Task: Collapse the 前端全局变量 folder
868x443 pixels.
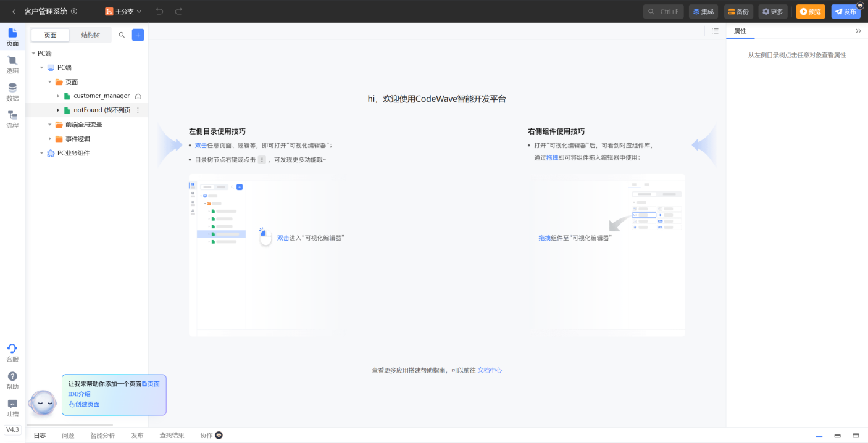Action: pyautogui.click(x=50, y=124)
